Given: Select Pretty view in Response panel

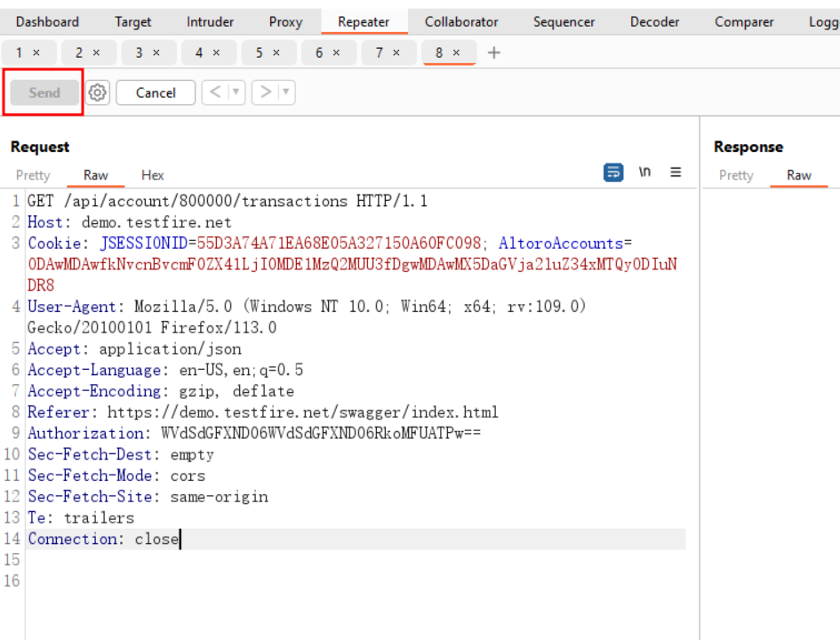Looking at the screenshot, I should click(736, 175).
